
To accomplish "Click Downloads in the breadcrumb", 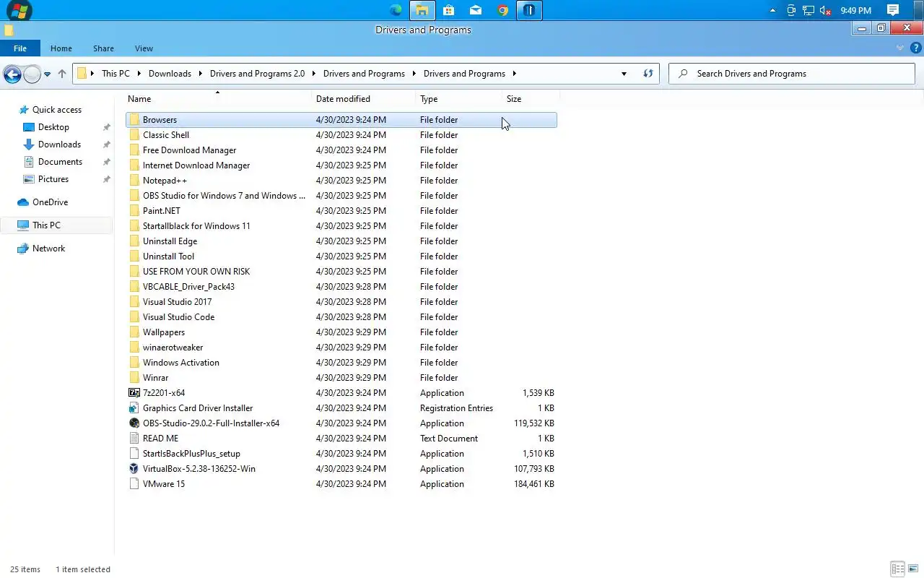I will click(170, 74).
